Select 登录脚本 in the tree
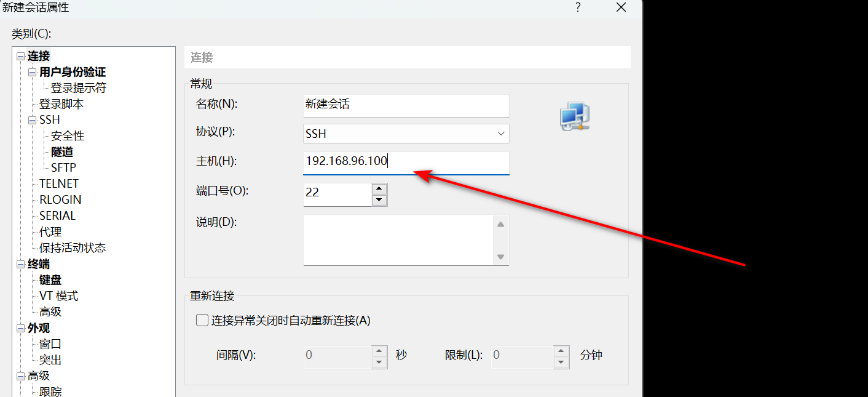 tap(61, 104)
